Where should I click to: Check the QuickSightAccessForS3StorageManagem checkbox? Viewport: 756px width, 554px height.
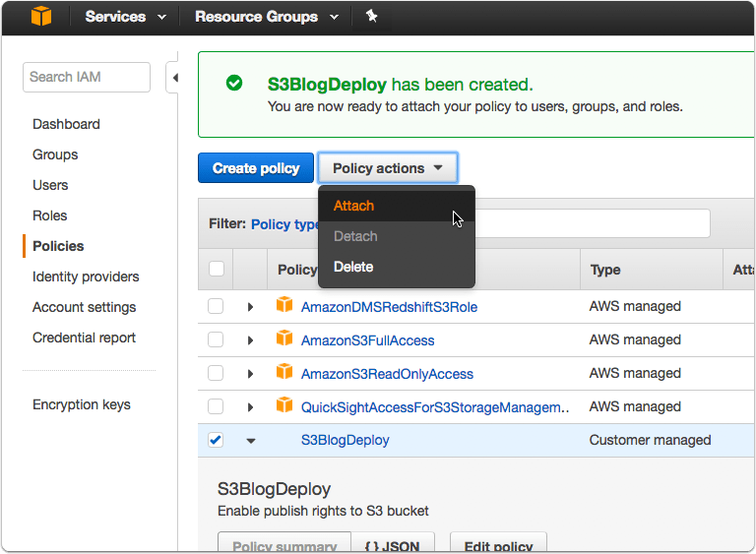[216, 406]
